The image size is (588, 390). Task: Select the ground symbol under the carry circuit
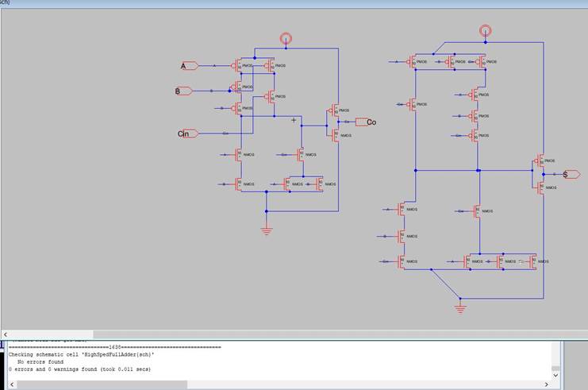tap(267, 230)
